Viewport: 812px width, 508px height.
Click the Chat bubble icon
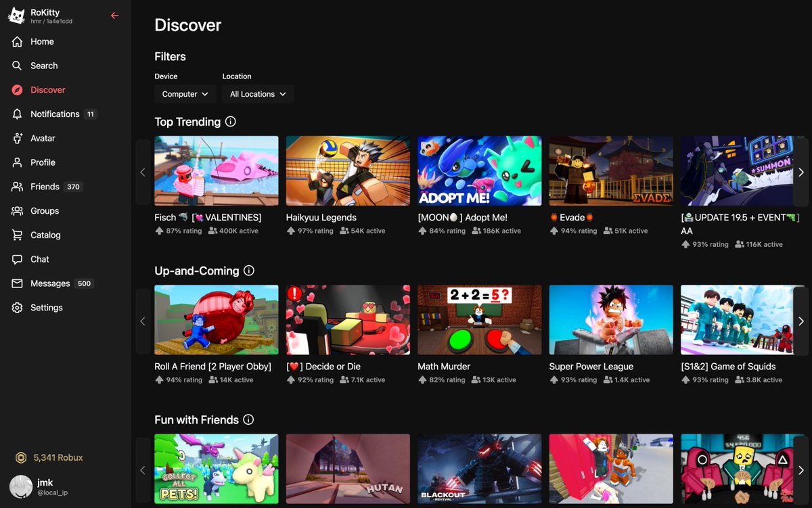point(18,259)
